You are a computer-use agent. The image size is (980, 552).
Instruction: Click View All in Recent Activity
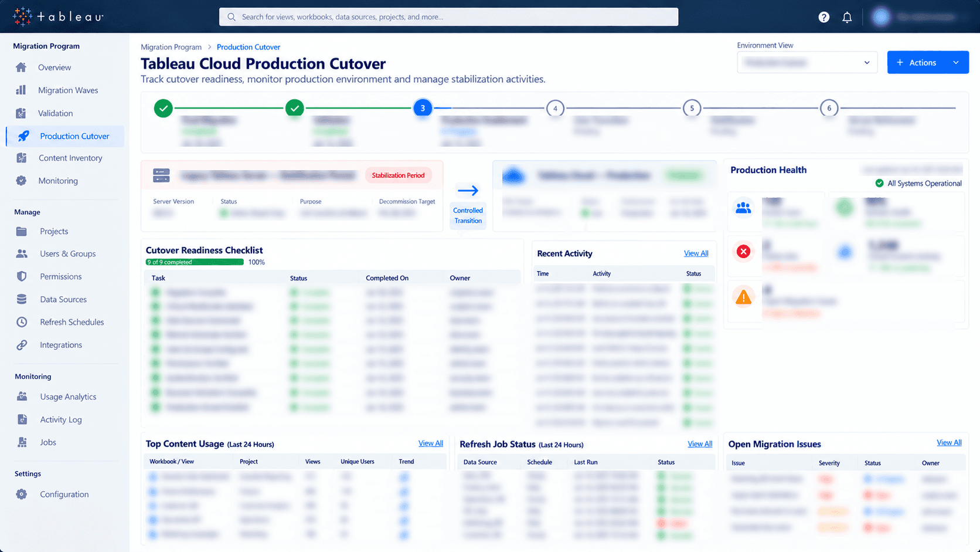(696, 253)
